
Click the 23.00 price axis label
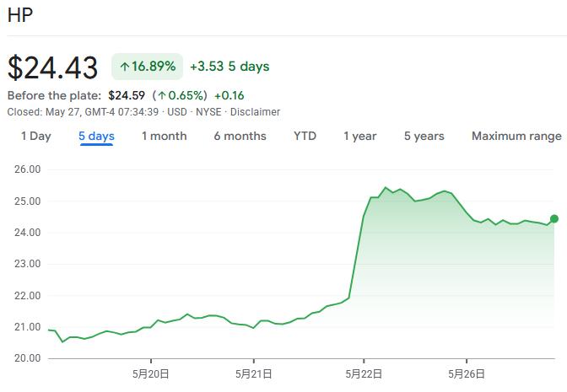[28, 264]
